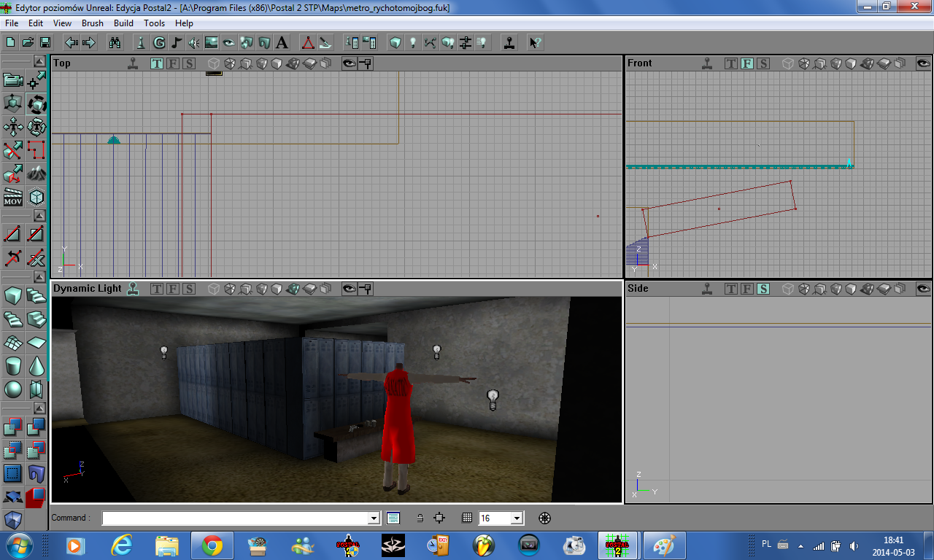Open the File menu
Viewport: 934px width, 560px height.
12,23
